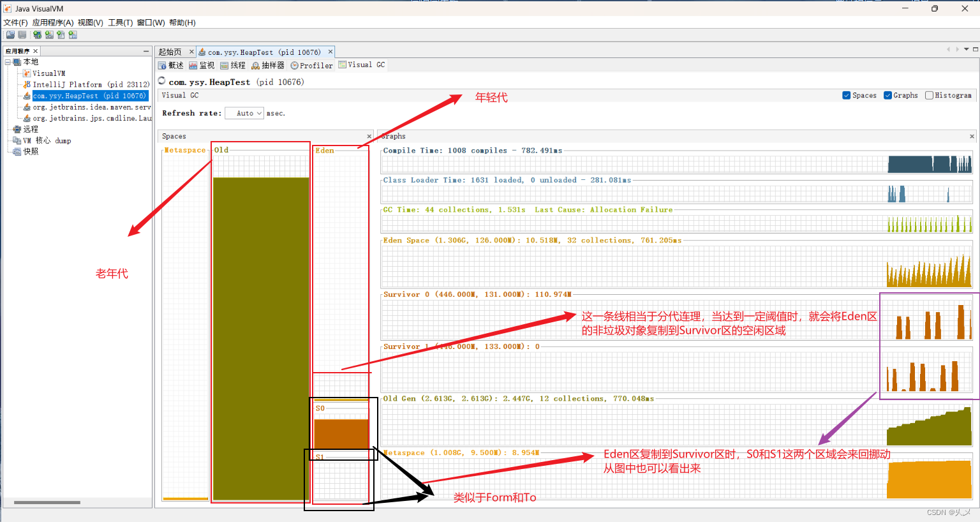This screenshot has width=980, height=522.
Task: Open the 文件(F) menu
Action: coord(15,22)
